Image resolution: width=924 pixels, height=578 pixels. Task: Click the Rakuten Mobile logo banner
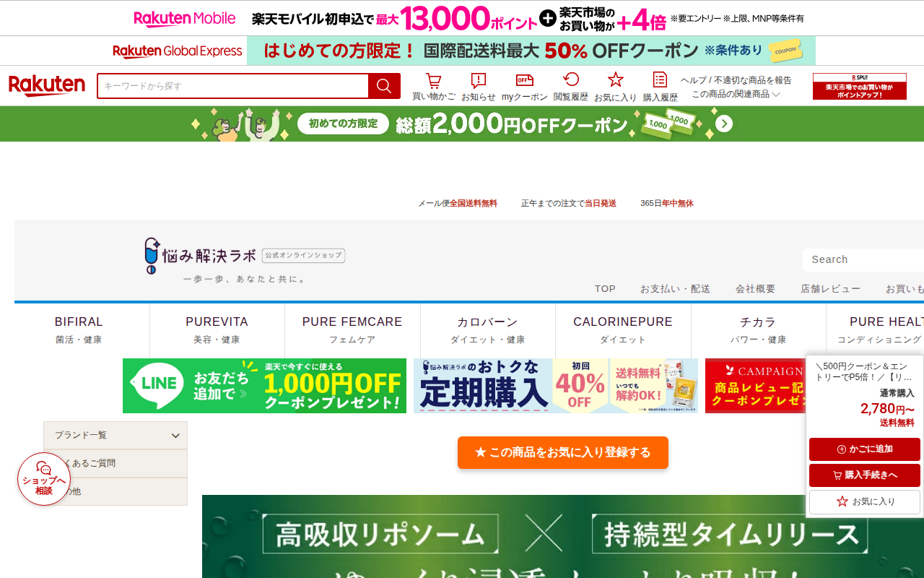(x=185, y=18)
